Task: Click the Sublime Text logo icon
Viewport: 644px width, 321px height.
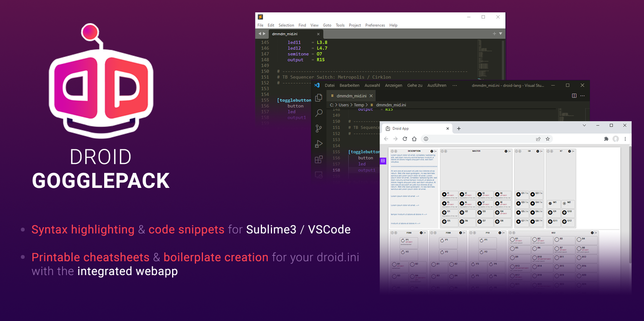Action: [260, 17]
